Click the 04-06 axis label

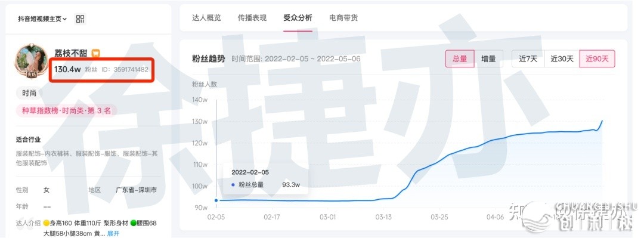pos(495,217)
